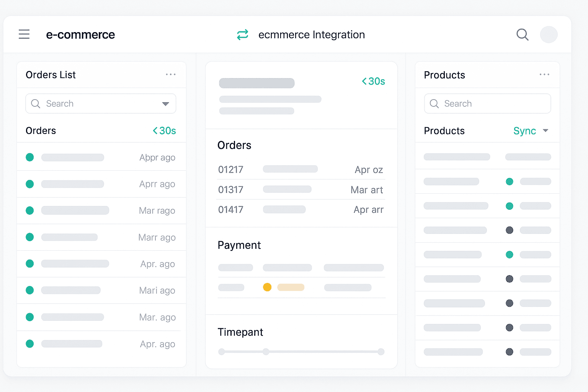Click the chevron next to the 30s refresh label
This screenshot has height=392, width=588.
coord(155,131)
